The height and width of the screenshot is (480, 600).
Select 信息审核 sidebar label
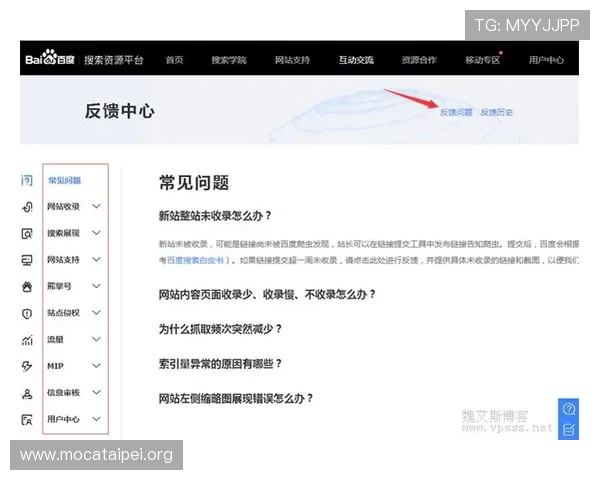pyautogui.click(x=63, y=393)
